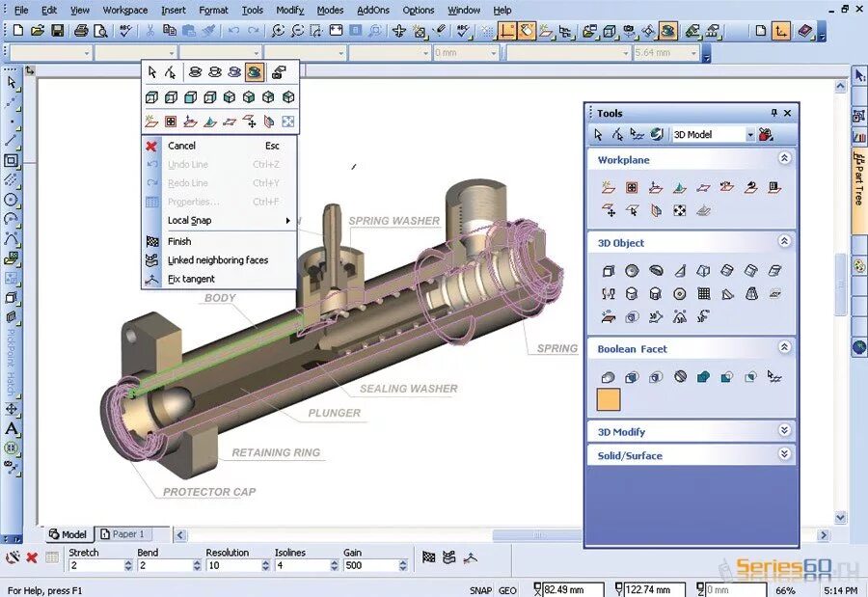
Task: Click the Save floppy disk icon
Action: point(57,31)
